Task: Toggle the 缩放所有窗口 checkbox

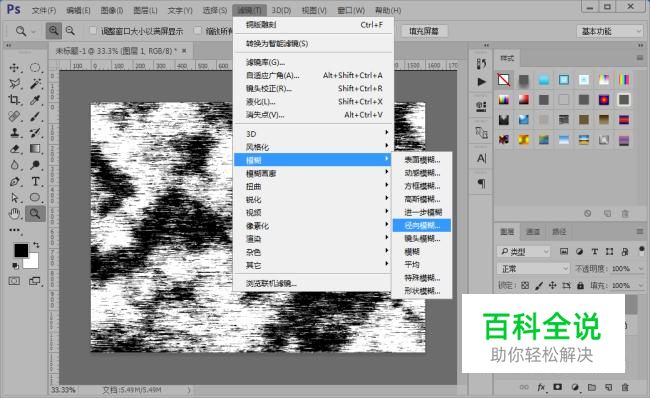Action: [x=198, y=31]
